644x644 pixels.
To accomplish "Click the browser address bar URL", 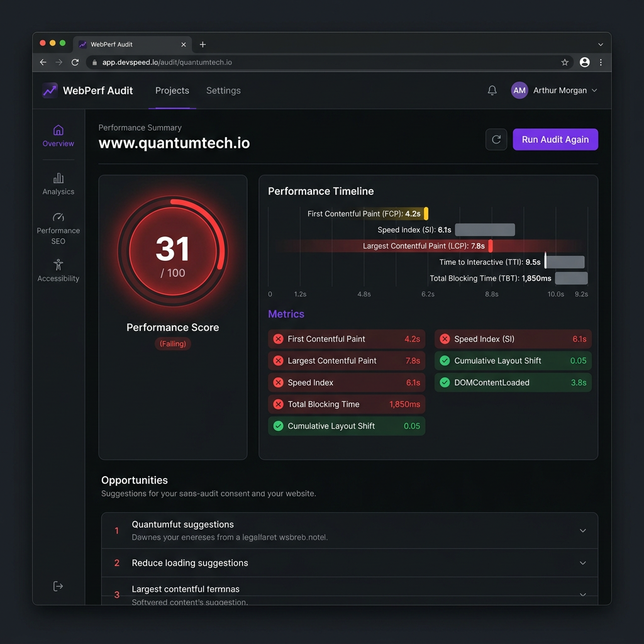I will [x=167, y=62].
